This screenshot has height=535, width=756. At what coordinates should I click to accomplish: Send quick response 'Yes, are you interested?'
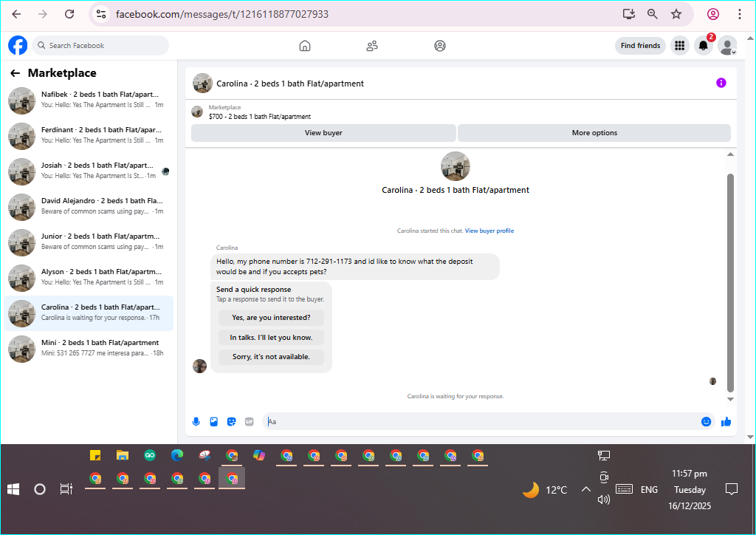(271, 318)
